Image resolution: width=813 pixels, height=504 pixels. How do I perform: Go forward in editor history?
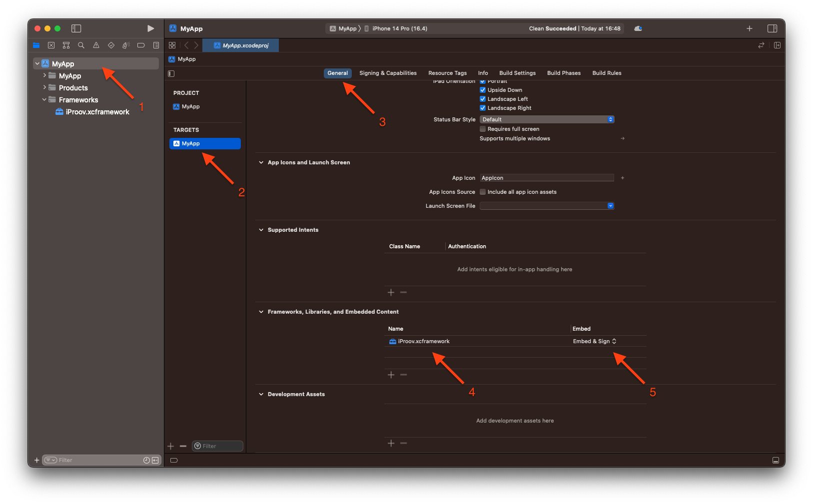(196, 45)
